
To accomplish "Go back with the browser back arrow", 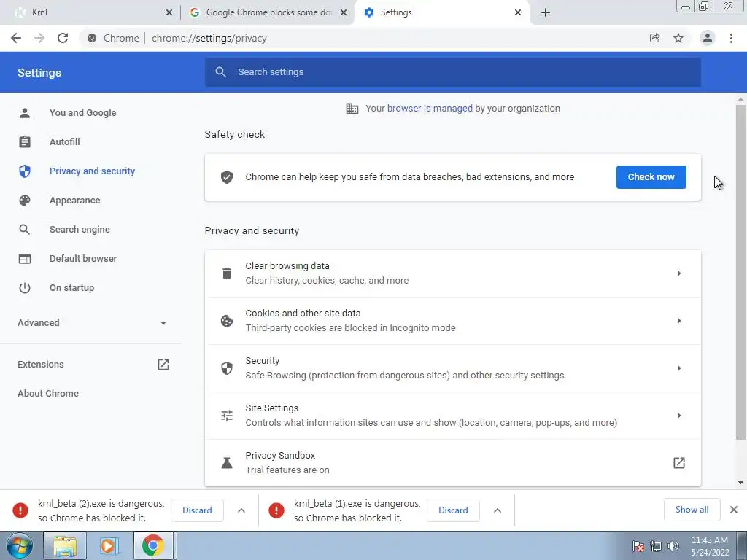I will 16,38.
